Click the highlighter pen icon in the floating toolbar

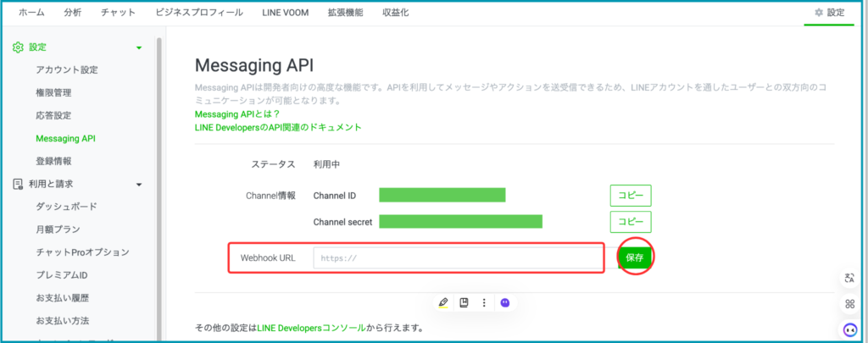(442, 302)
